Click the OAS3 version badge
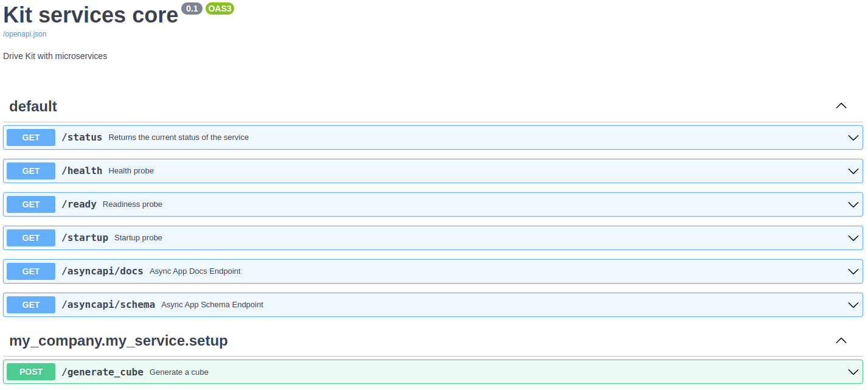 [220, 9]
